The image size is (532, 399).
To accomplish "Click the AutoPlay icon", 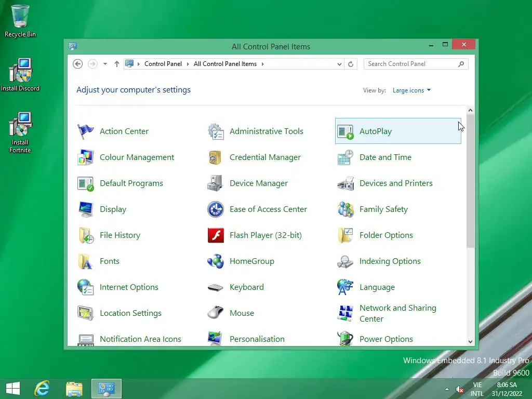I will click(x=345, y=131).
